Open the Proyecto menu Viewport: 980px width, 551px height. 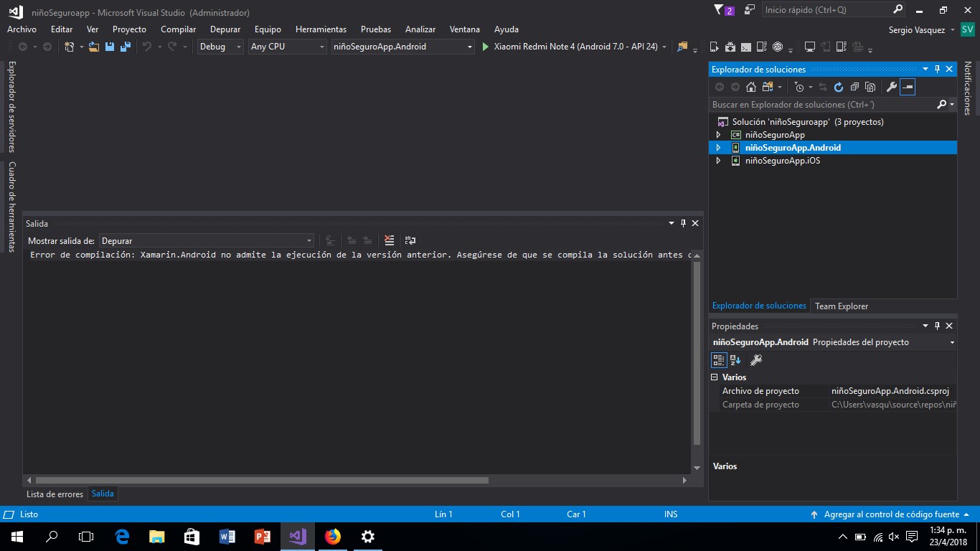pyautogui.click(x=129, y=29)
